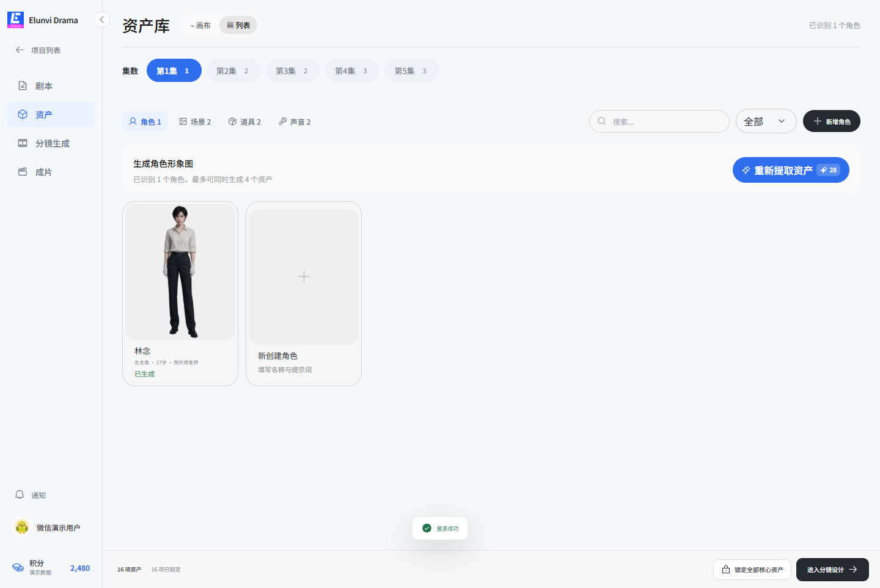Click the 已生成 status label
Image resolution: width=880 pixels, height=588 pixels.
pos(145,374)
